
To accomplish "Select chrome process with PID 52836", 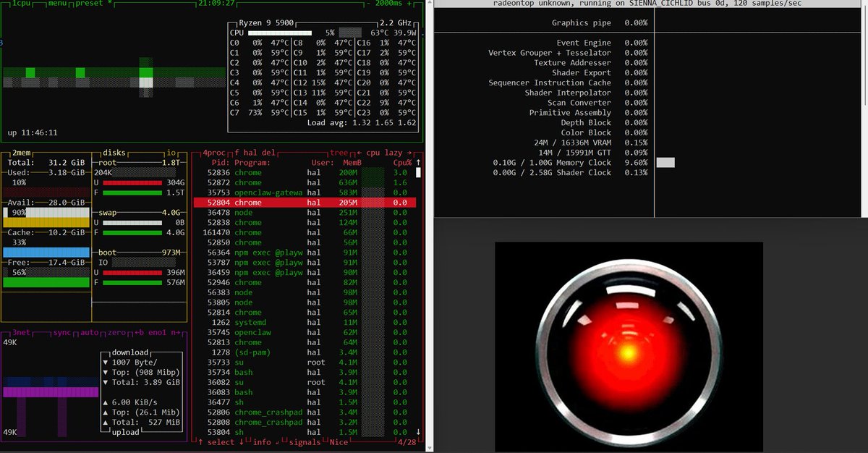I will 305,173.
